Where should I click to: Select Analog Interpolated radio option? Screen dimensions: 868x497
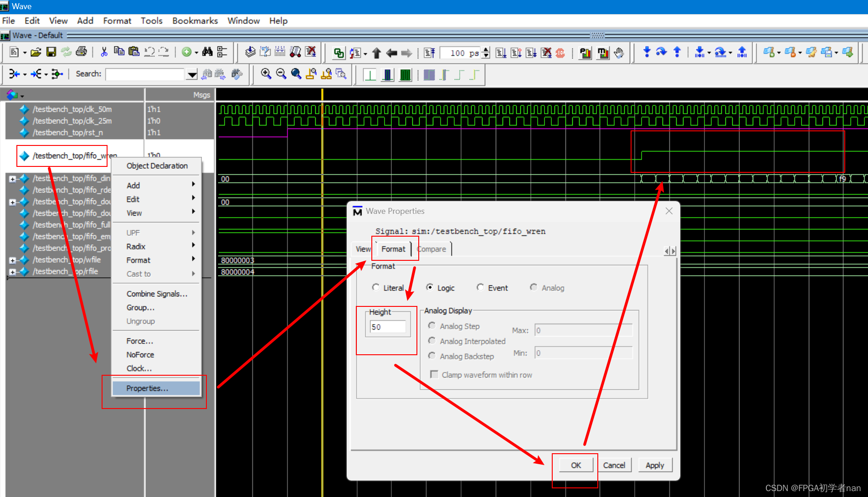pyautogui.click(x=432, y=341)
